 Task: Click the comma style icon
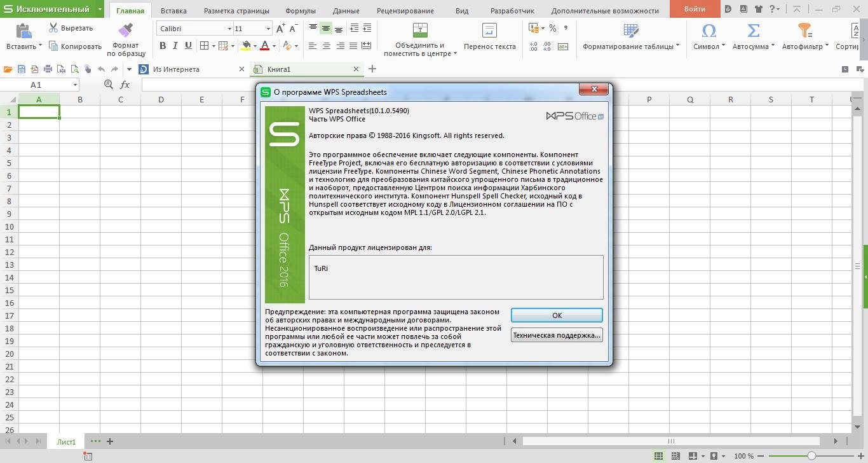566,29
